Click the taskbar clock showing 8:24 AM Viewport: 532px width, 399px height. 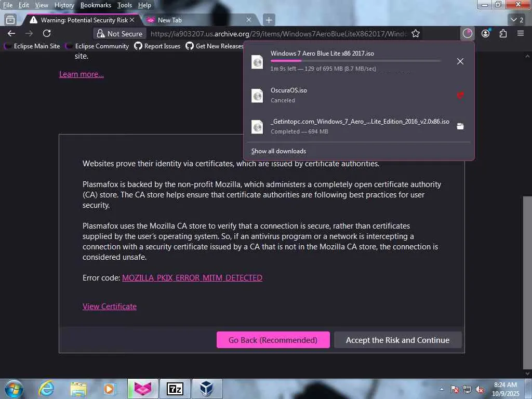[x=506, y=389]
